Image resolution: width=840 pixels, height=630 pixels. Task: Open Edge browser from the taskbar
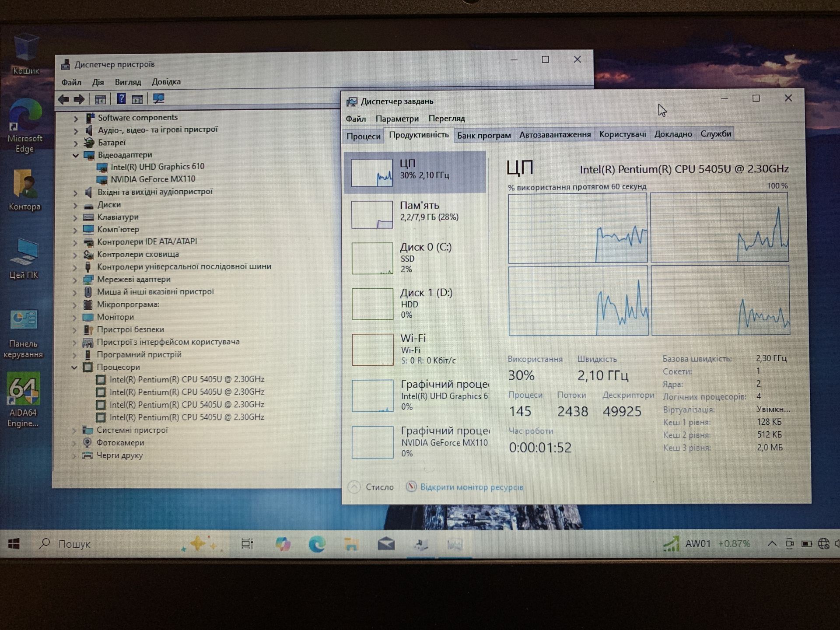tap(317, 544)
